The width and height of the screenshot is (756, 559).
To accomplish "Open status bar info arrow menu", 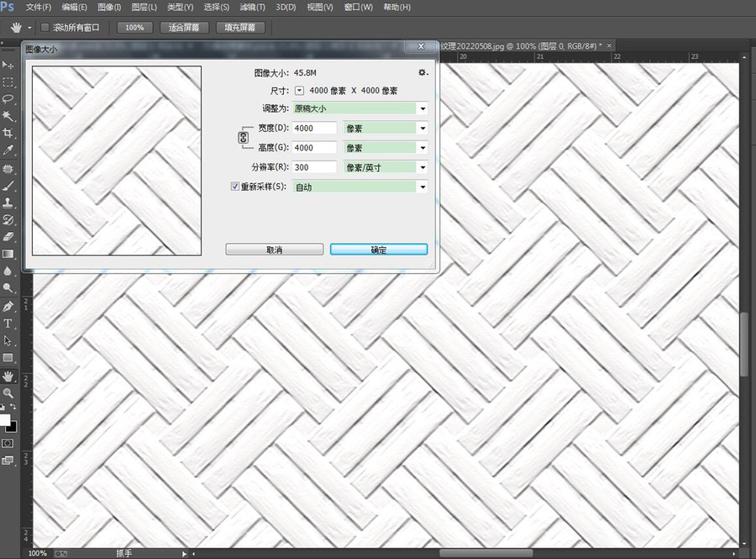I will pyautogui.click(x=184, y=554).
